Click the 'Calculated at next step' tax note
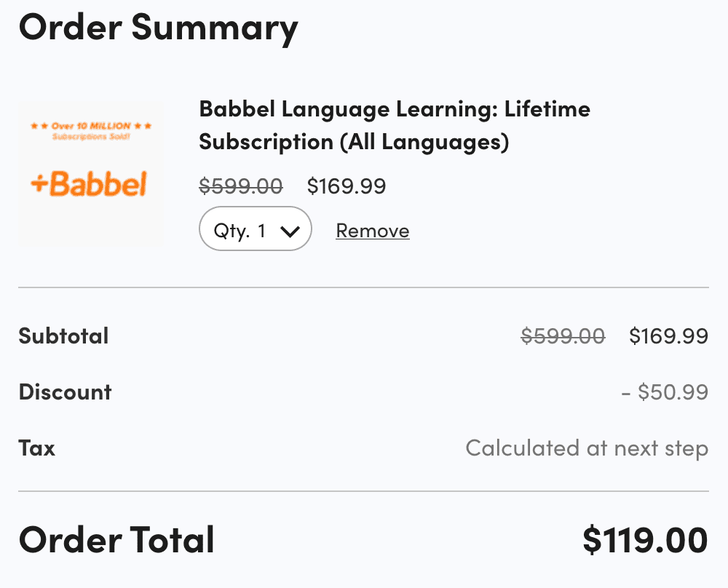The height and width of the screenshot is (588, 728). pos(587,448)
